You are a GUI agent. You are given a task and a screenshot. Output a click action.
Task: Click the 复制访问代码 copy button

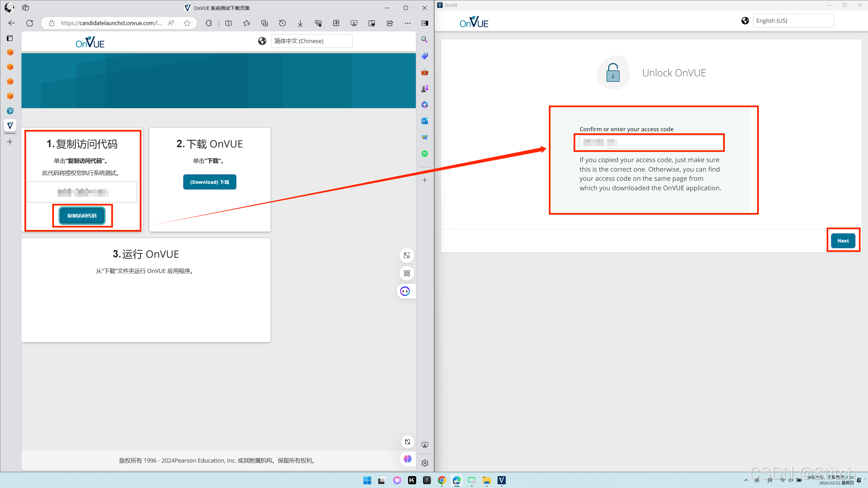pyautogui.click(x=82, y=216)
